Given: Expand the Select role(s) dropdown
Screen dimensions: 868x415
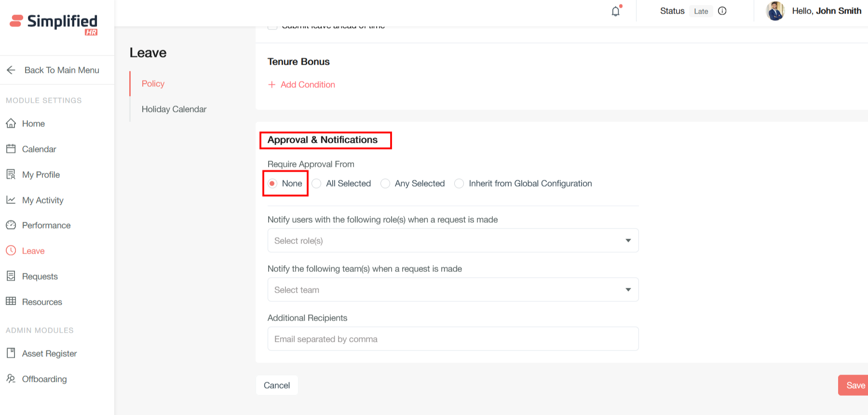Looking at the screenshot, I should pyautogui.click(x=453, y=241).
